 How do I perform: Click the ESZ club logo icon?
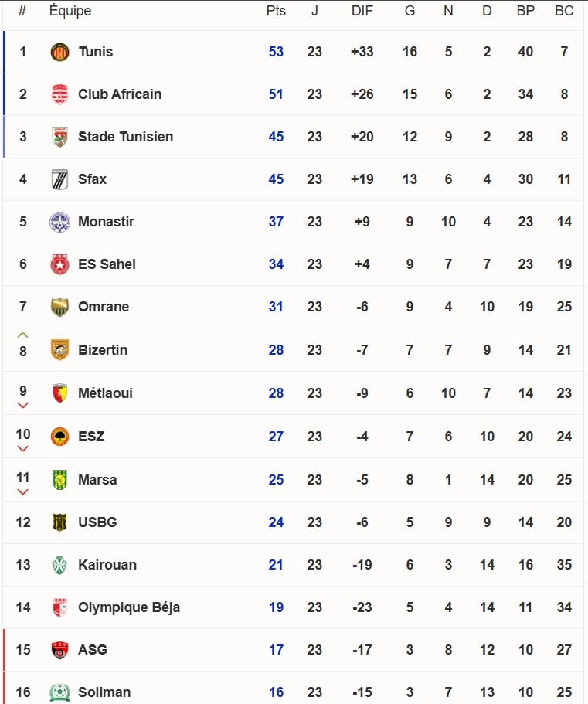59,437
